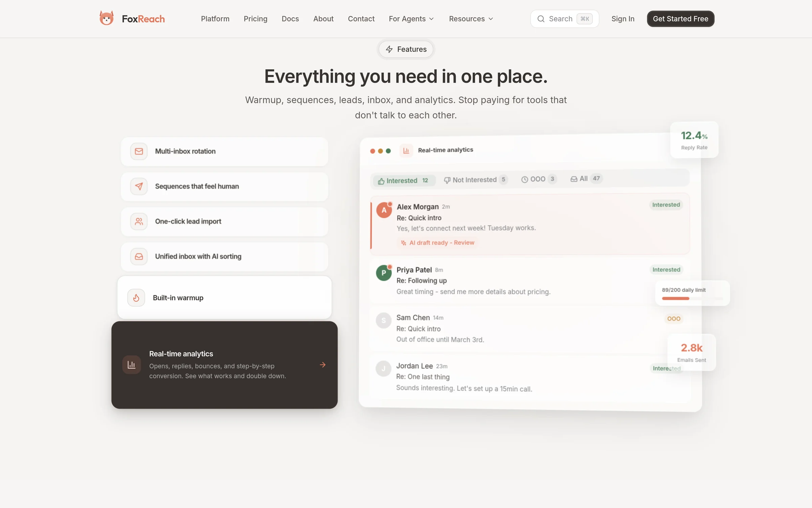Click the 2.8k Emails Sent stat card
Viewport: 812px width, 508px height.
[x=692, y=353]
